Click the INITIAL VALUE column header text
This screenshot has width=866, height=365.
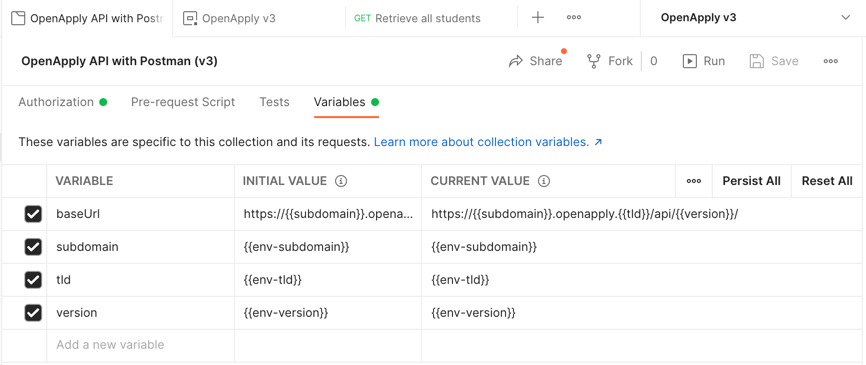point(285,181)
